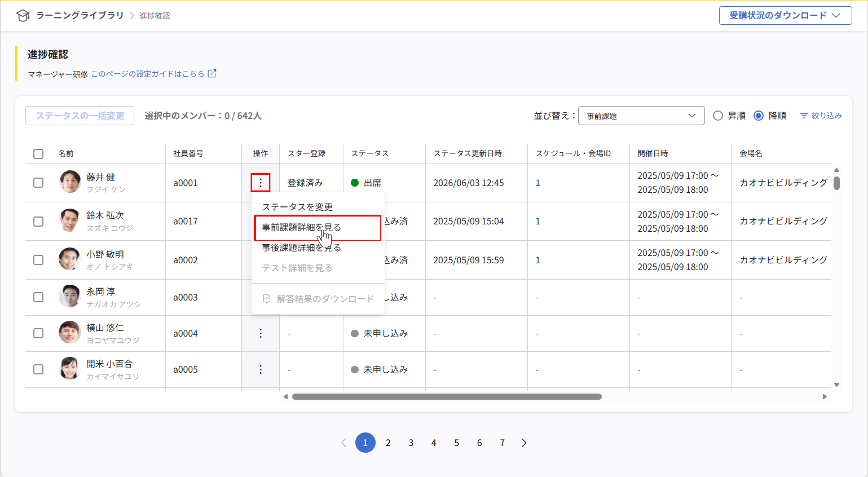Click the vertical table scrollbar thumb

click(837, 183)
